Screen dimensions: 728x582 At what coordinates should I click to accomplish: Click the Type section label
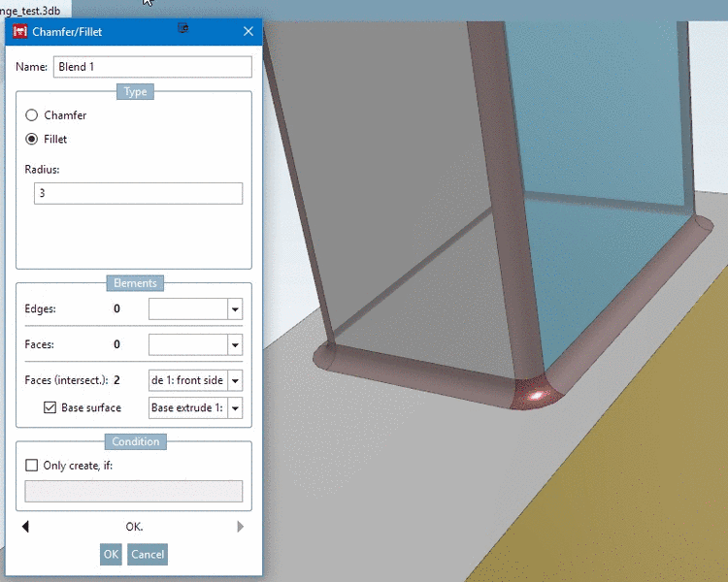coord(135,91)
